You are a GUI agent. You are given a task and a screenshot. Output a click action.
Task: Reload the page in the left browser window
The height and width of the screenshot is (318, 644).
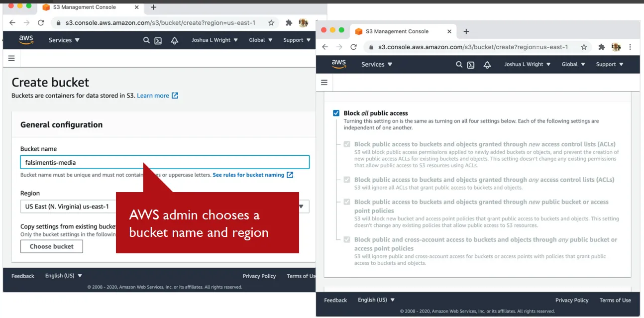pos(41,23)
